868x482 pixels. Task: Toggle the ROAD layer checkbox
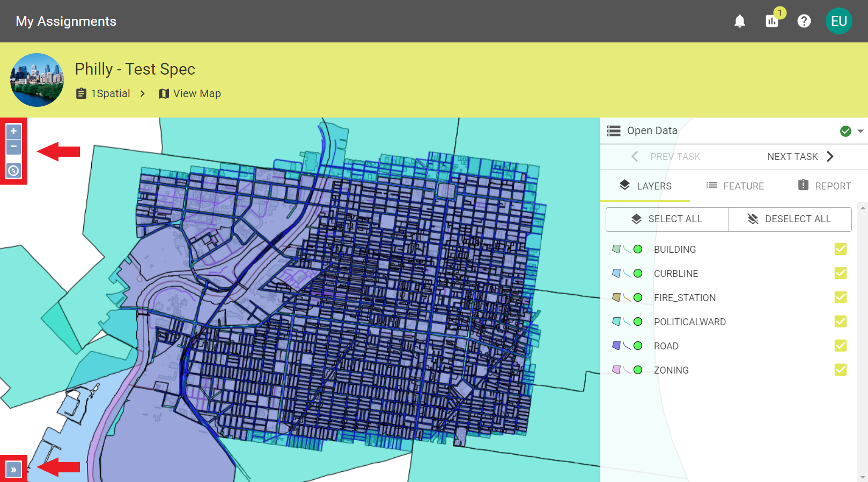(x=841, y=346)
